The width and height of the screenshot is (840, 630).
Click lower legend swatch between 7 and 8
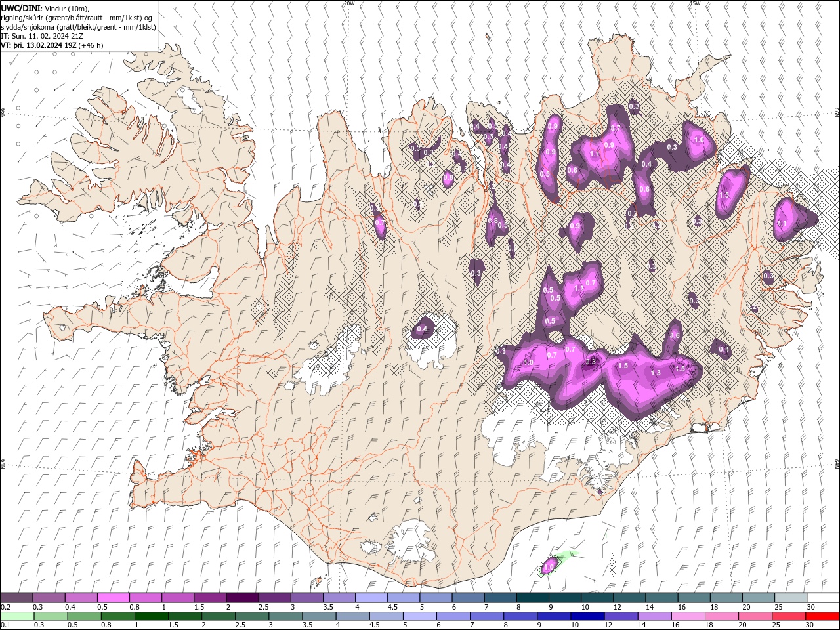click(x=486, y=616)
